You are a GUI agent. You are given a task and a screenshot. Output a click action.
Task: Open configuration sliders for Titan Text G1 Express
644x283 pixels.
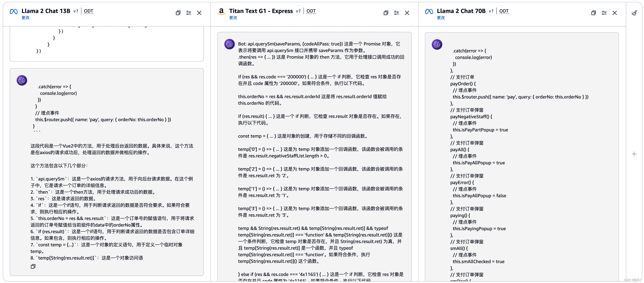pyautogui.click(x=396, y=13)
